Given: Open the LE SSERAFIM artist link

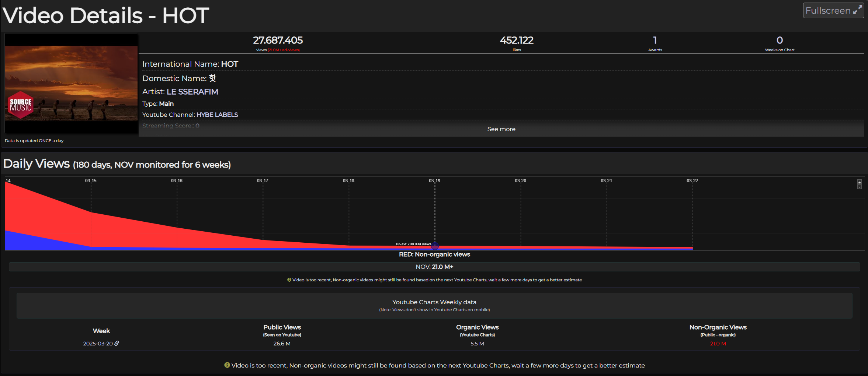Looking at the screenshot, I should 192,92.
